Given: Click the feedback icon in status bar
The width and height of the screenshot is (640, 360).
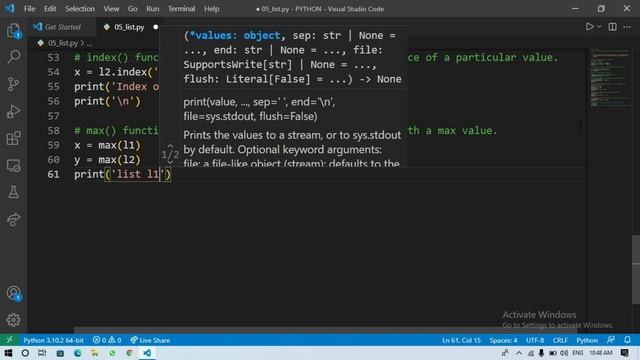Looking at the screenshot, I should point(611,340).
